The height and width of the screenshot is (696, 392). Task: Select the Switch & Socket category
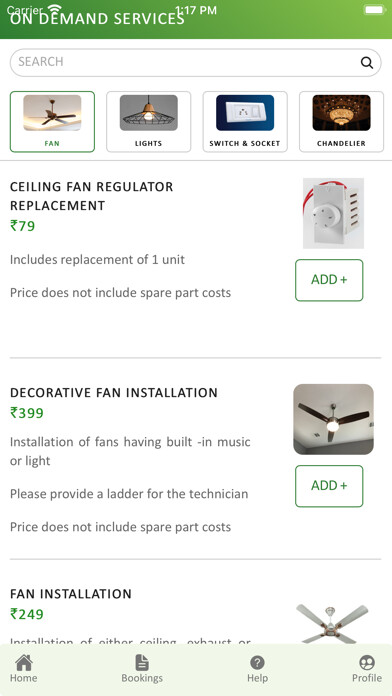click(245, 122)
